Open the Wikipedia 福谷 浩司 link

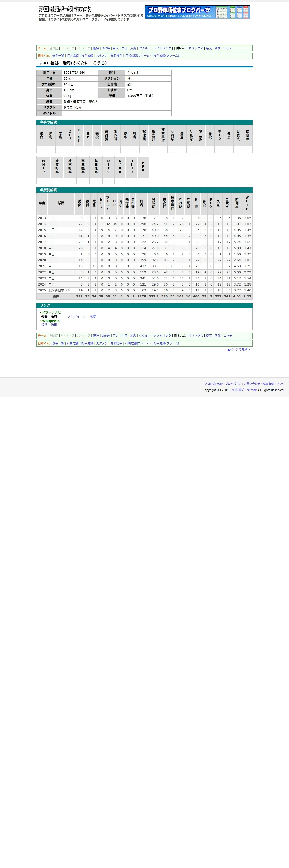tap(49, 325)
